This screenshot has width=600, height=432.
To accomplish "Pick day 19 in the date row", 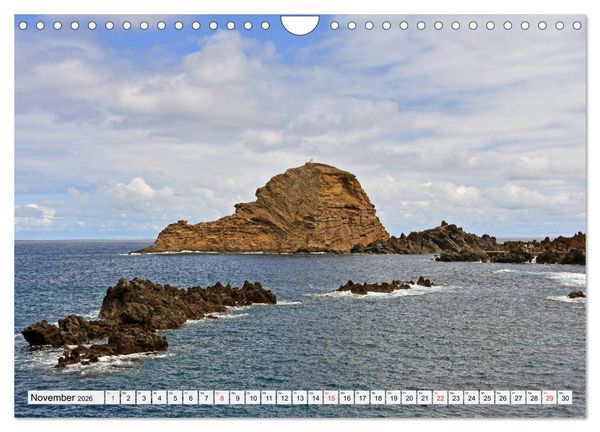I will 394,398.
